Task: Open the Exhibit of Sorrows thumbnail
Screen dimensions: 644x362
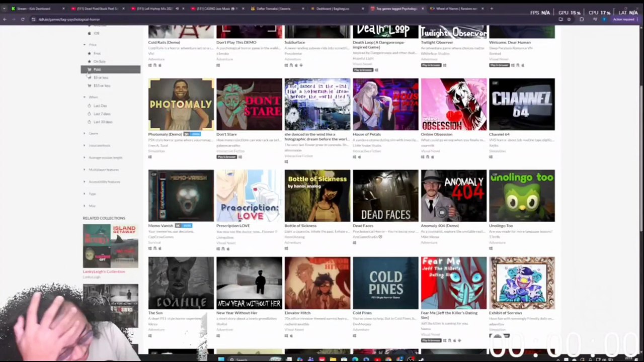Action: click(x=522, y=283)
